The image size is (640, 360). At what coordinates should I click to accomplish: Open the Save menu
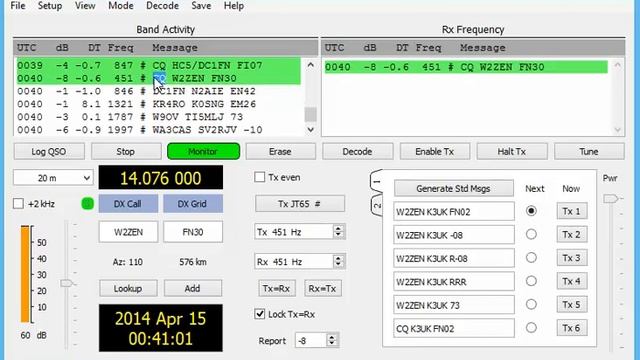(x=201, y=6)
